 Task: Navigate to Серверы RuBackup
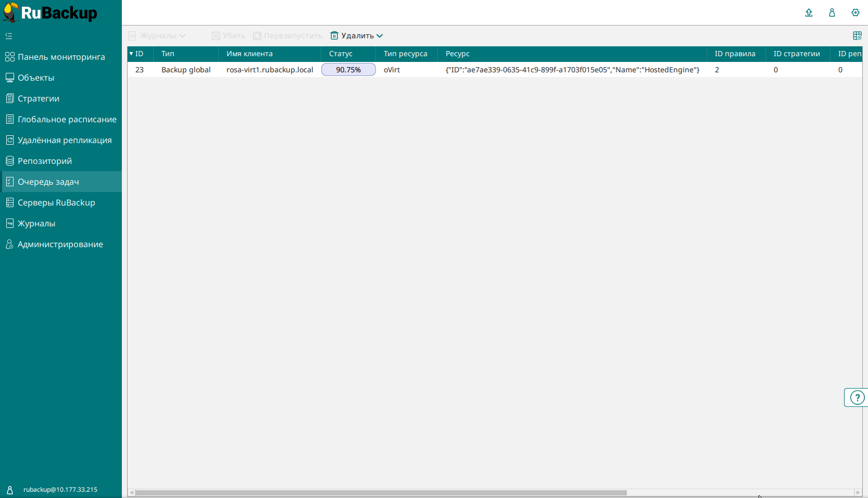click(x=56, y=202)
